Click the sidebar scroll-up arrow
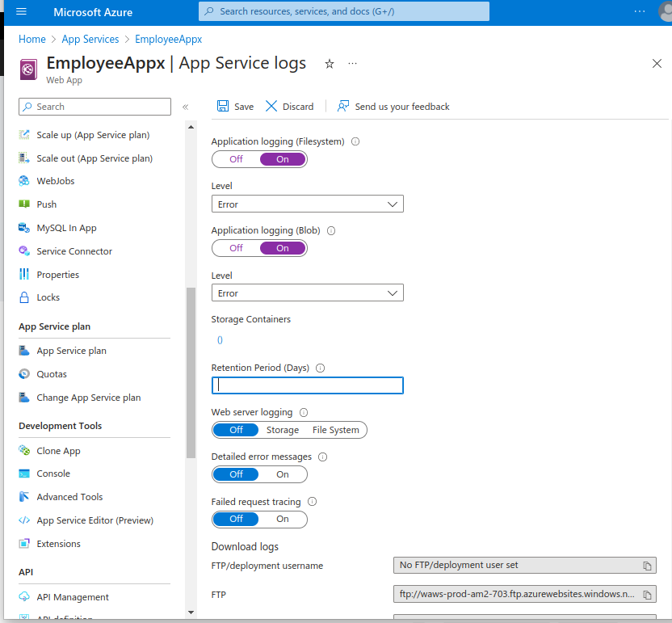 coord(191,127)
